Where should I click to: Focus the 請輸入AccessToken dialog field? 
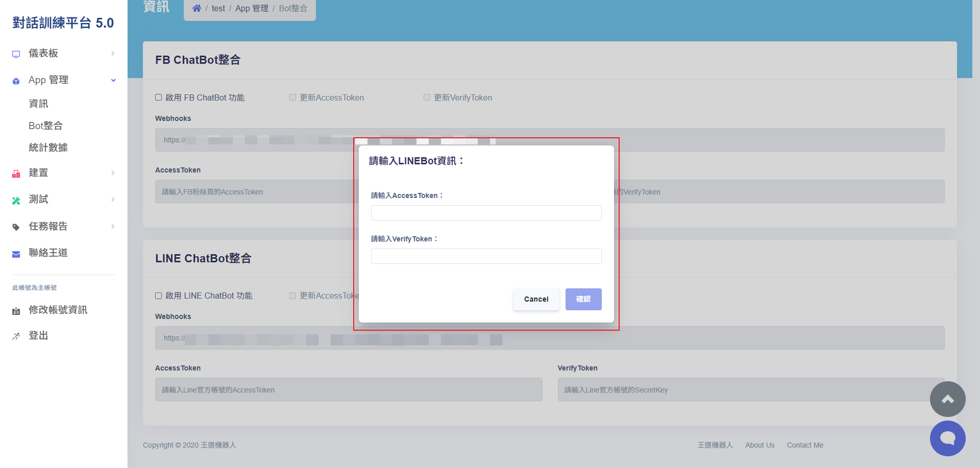click(x=486, y=213)
